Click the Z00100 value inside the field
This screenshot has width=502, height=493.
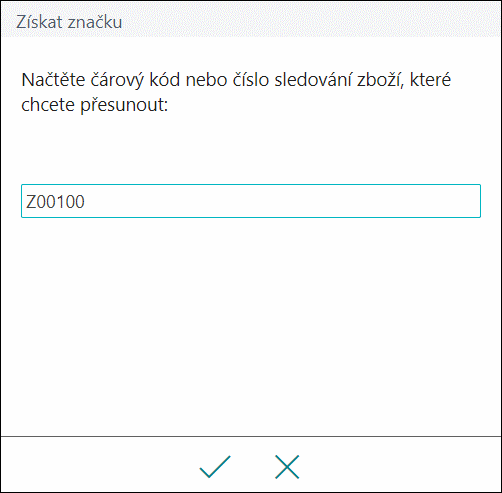click(55, 202)
